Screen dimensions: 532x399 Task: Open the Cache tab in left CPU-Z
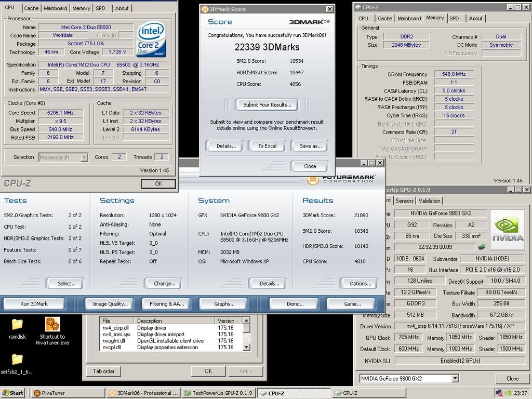31,8
